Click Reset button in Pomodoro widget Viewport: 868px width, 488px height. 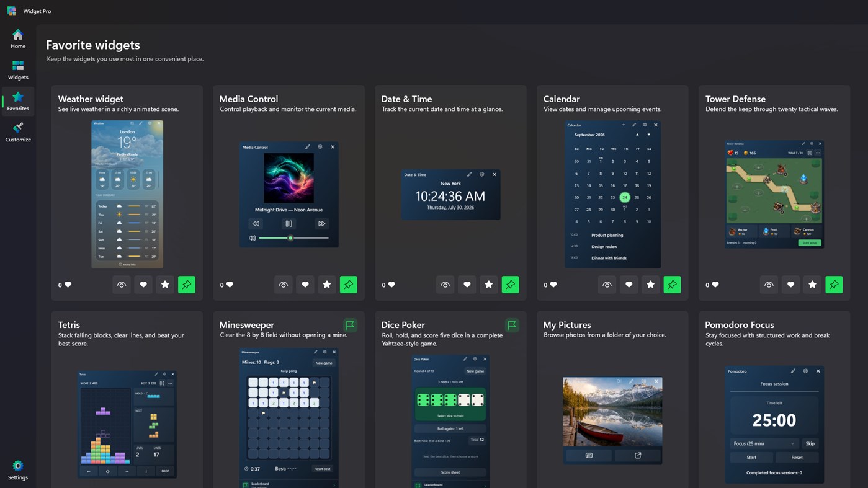click(x=797, y=457)
